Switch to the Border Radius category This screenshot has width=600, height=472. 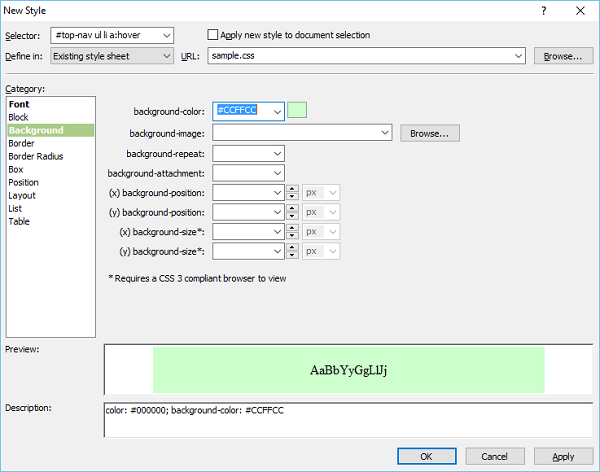click(36, 156)
